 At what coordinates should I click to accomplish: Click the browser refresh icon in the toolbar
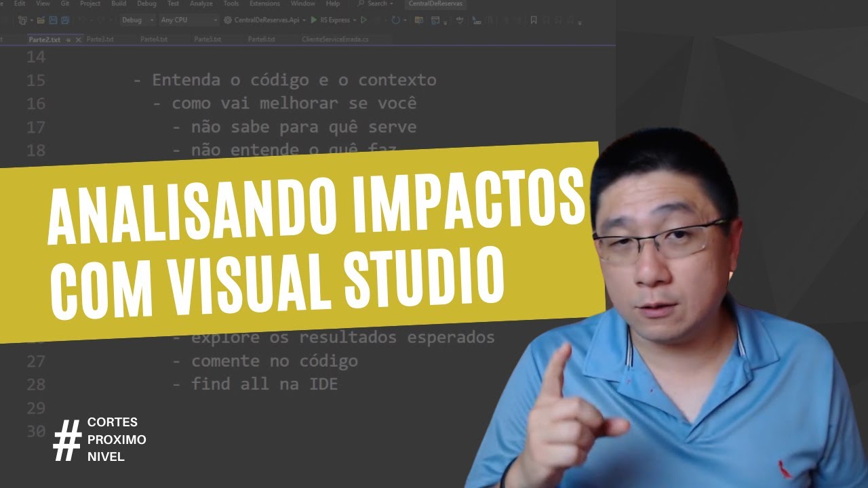396,20
